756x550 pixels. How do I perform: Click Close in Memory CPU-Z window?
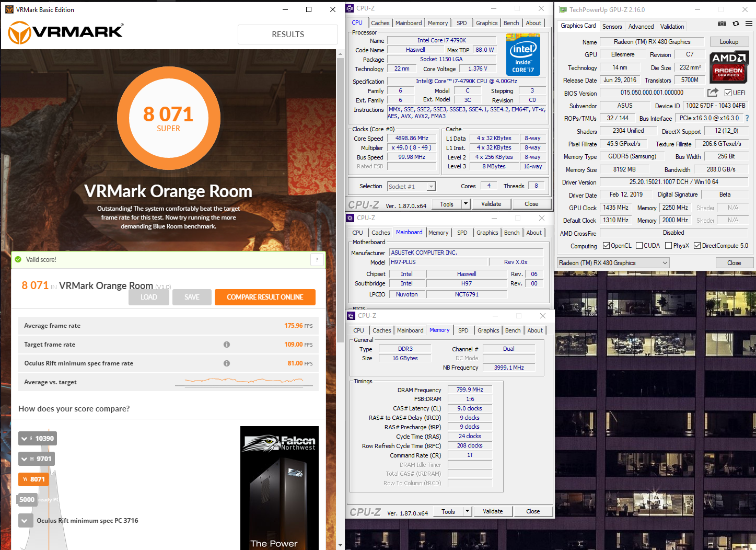coord(533,511)
